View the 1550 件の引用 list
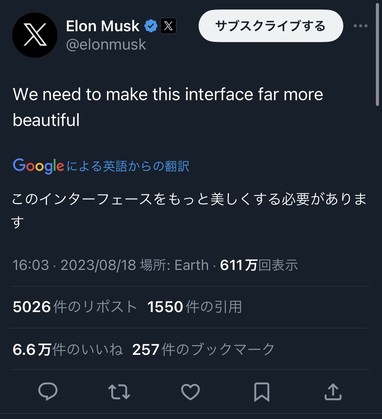This screenshot has width=382, height=419. coord(195,307)
